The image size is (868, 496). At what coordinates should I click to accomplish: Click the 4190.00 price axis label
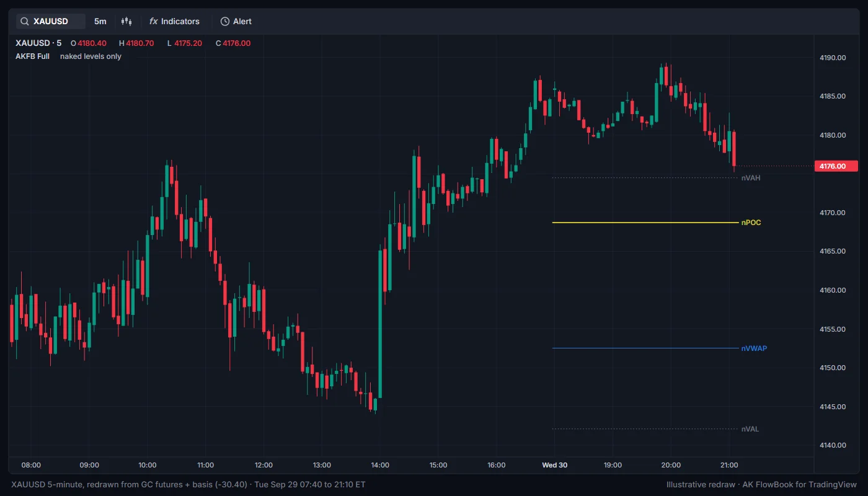(x=833, y=58)
